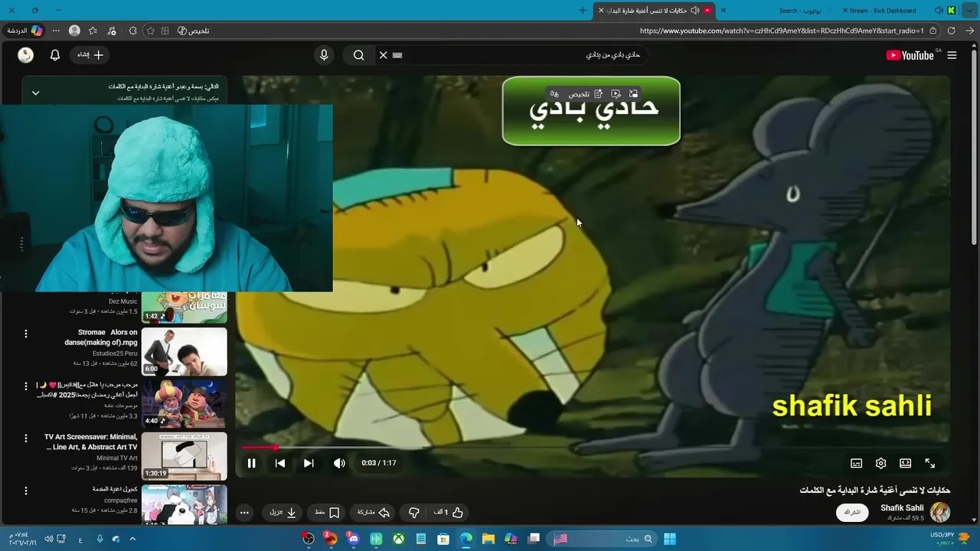980x551 pixels.
Task: Open Copilot chat (الدردشة) button
Action: click(24, 31)
